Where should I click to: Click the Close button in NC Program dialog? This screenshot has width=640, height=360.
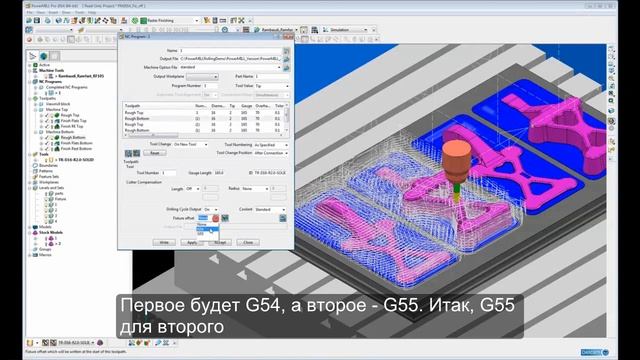[248, 242]
